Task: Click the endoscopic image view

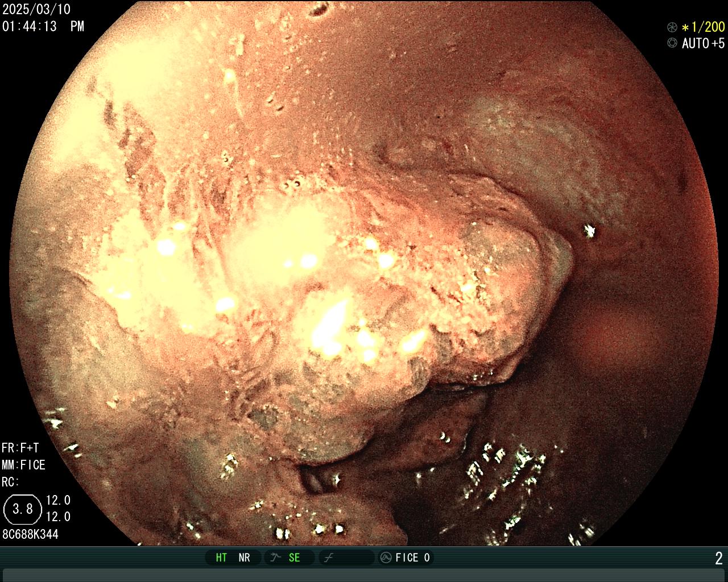Action: [x=364, y=273]
